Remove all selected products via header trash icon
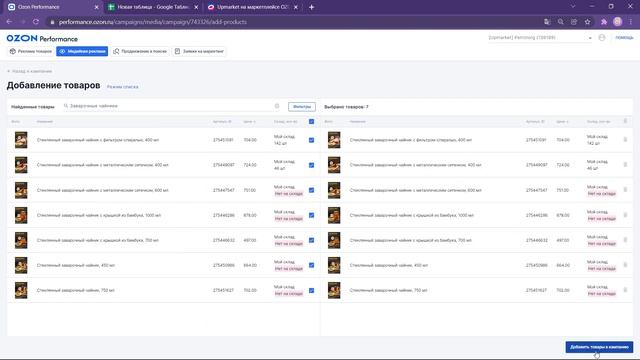This screenshot has width=640, height=360. click(x=625, y=121)
